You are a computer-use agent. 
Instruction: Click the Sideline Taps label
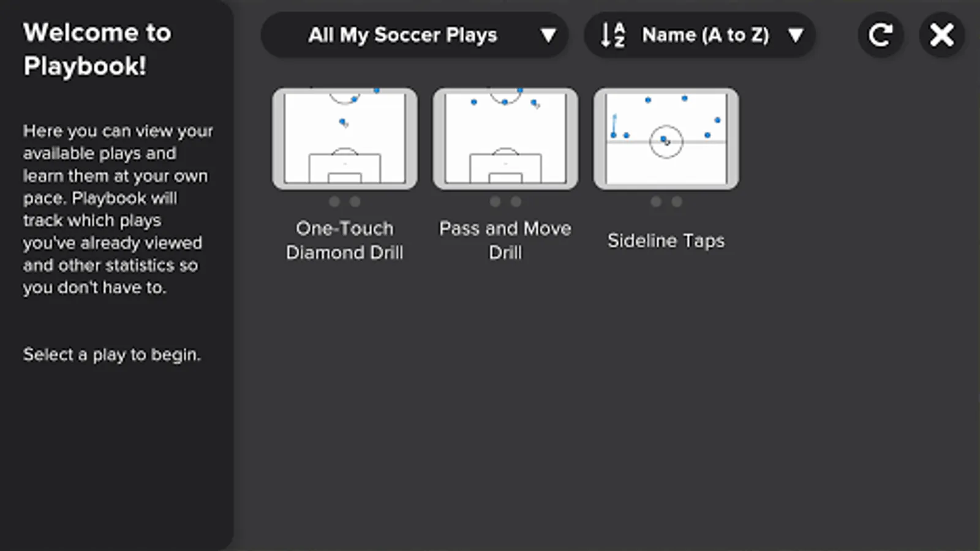click(x=666, y=241)
